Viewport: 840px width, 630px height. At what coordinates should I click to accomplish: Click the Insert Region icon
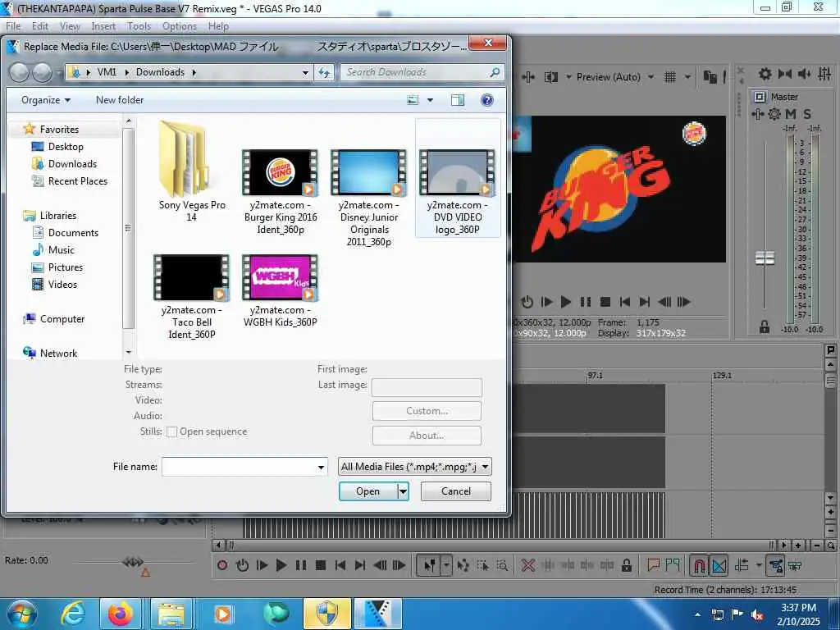tap(673, 564)
